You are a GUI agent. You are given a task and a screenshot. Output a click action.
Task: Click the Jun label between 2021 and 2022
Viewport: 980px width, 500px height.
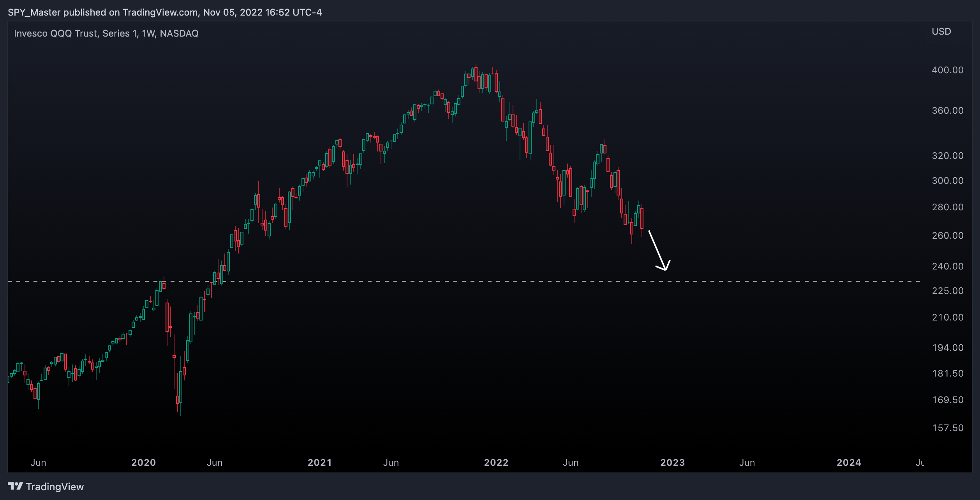(391, 463)
